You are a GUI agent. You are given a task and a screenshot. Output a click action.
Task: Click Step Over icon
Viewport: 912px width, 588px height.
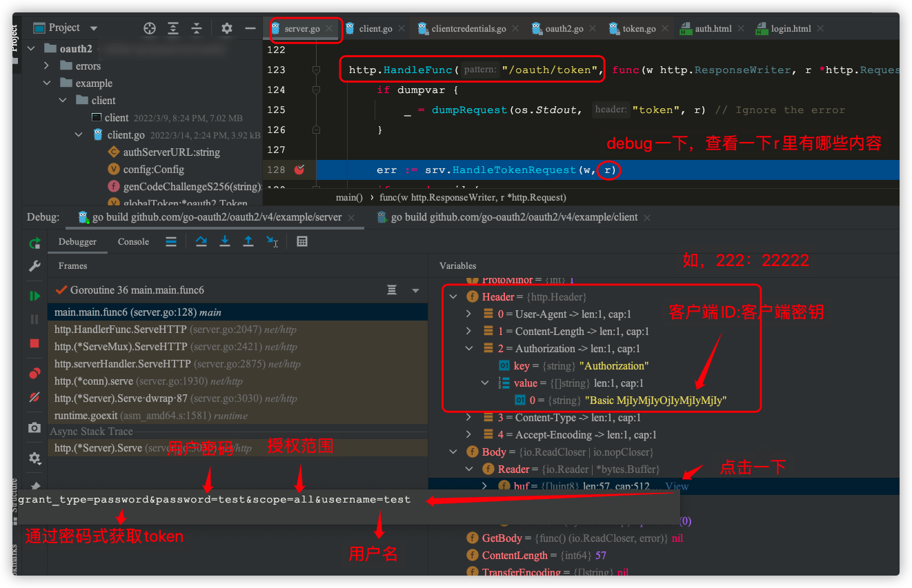coord(201,241)
